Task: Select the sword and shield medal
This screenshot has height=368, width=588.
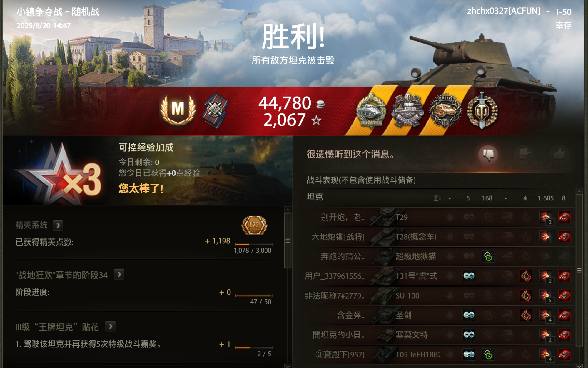Action: 482,111
